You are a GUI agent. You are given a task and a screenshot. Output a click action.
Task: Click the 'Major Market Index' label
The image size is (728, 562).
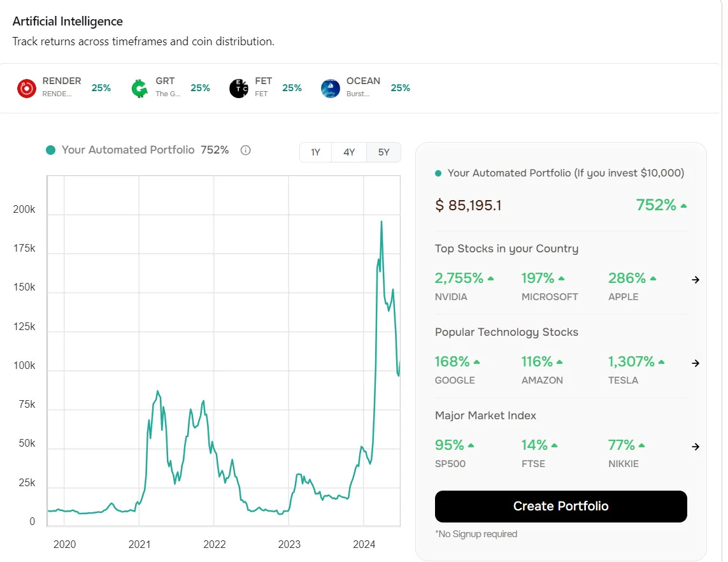pyautogui.click(x=485, y=415)
